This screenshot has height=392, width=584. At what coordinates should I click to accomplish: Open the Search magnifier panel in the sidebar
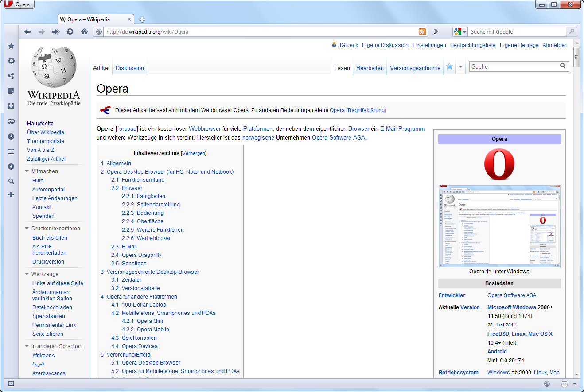(x=12, y=181)
